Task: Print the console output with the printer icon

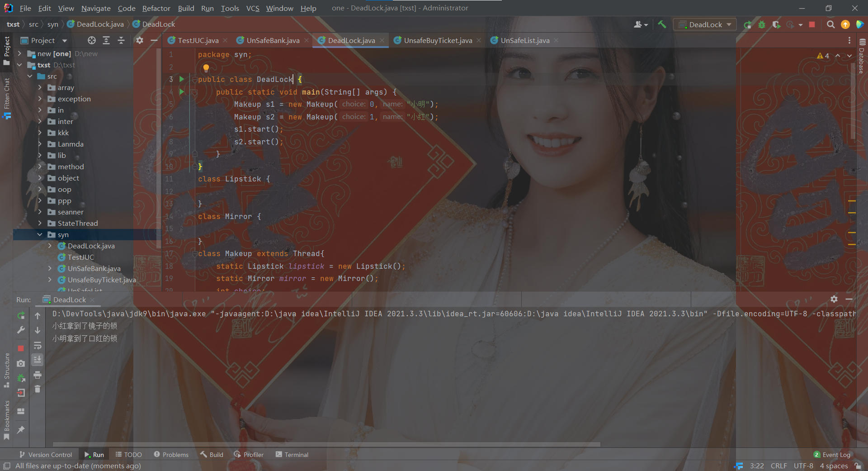Action: click(x=38, y=375)
